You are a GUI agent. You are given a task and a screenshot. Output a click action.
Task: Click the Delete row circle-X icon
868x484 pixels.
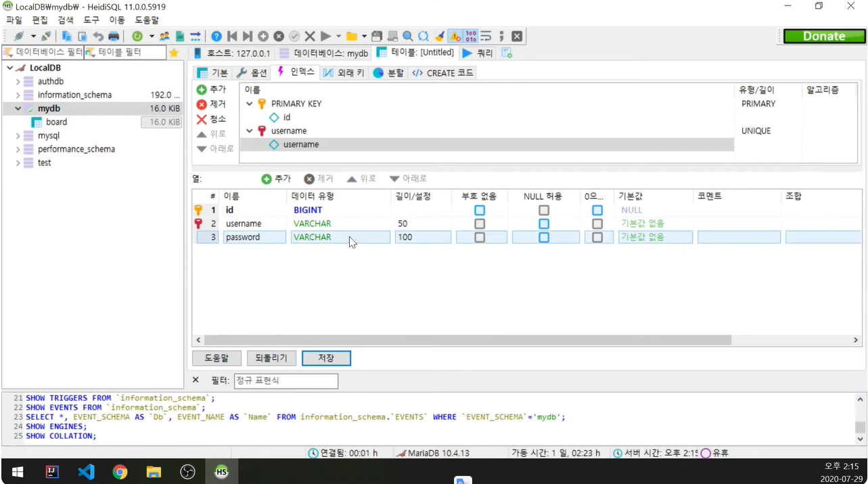coord(279,36)
